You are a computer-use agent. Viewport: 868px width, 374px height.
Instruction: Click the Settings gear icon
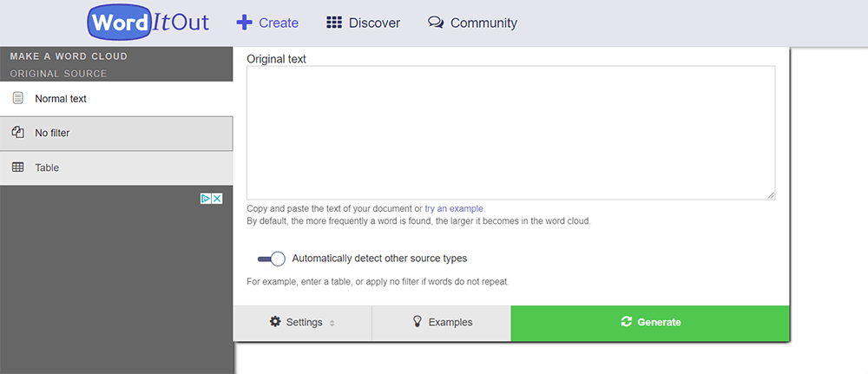[x=275, y=322]
